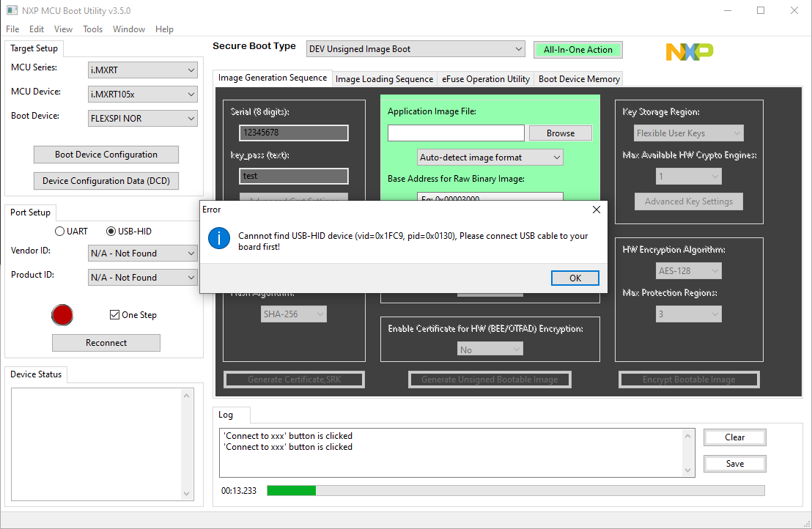Viewport: 812px width, 529px height.
Task: Open the Vendor ID dropdown
Action: pyautogui.click(x=142, y=253)
